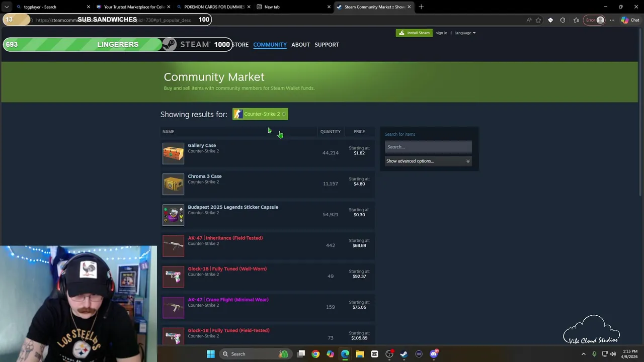
Task: Click Gallery Case item name
Action: click(202, 145)
